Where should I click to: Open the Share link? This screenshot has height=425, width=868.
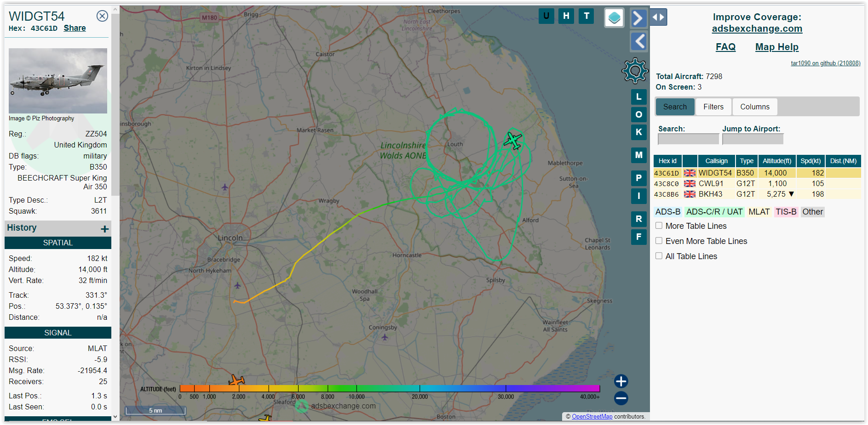[75, 28]
